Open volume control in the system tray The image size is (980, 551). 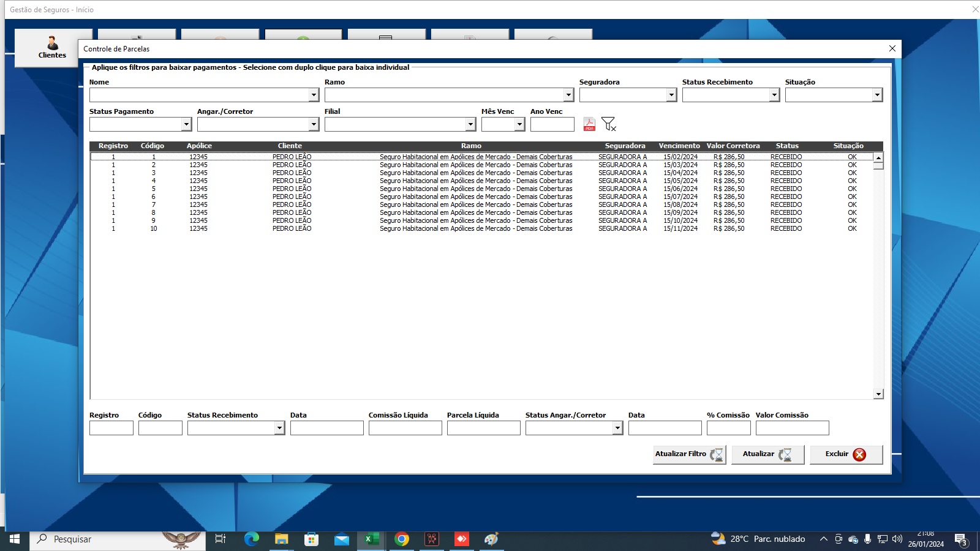pyautogui.click(x=897, y=539)
